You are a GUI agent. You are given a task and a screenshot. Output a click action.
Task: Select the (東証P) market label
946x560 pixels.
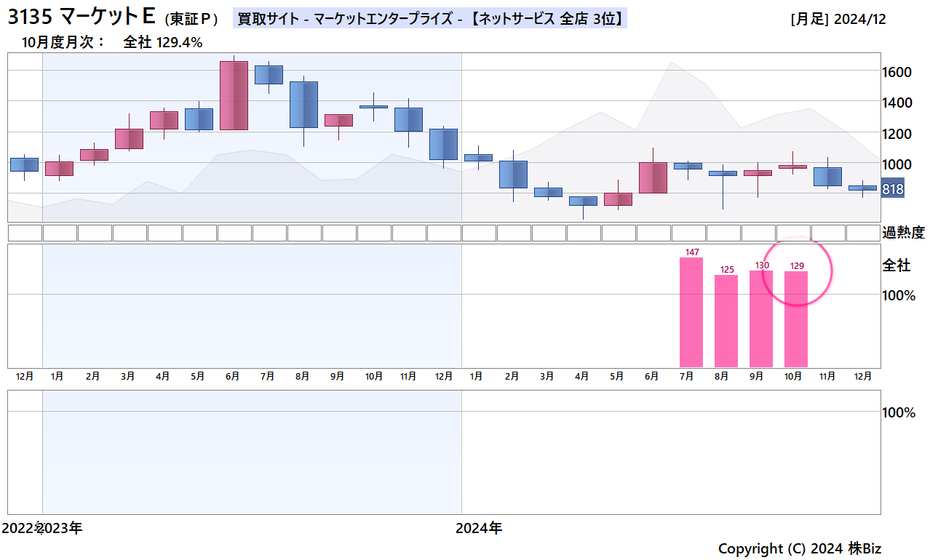click(191, 20)
